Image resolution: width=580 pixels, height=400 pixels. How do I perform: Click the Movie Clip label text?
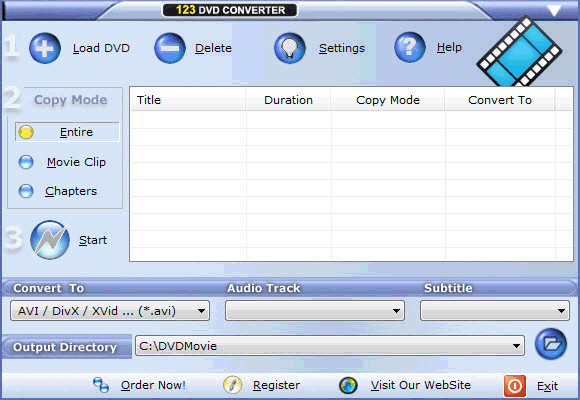pos(76,162)
